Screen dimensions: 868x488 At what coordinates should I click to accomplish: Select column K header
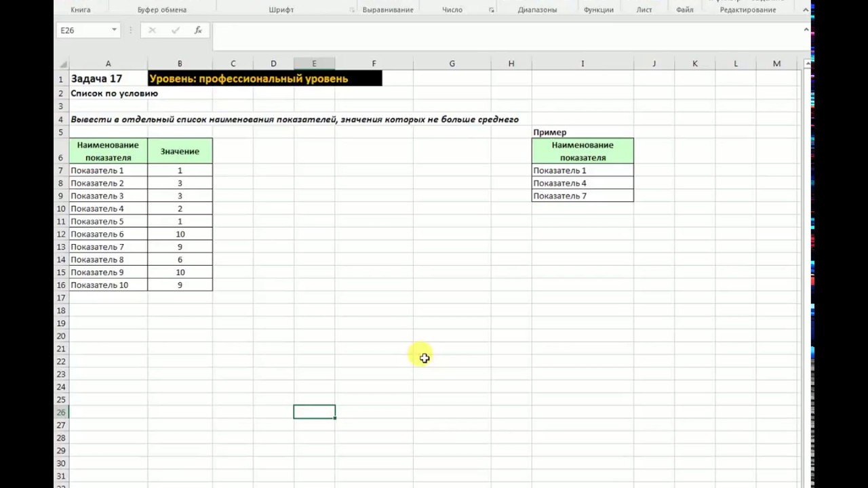pos(695,64)
